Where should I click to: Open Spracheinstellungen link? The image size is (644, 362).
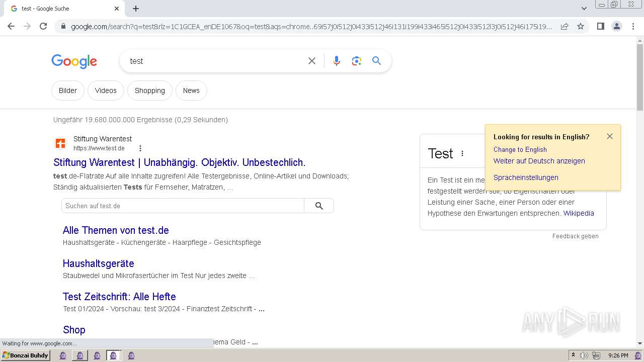pos(526,177)
